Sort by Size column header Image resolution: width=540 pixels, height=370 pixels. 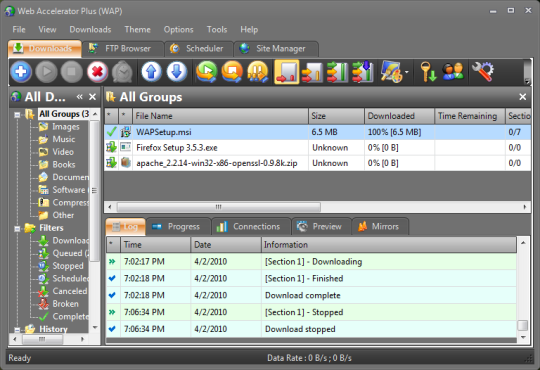click(x=336, y=116)
